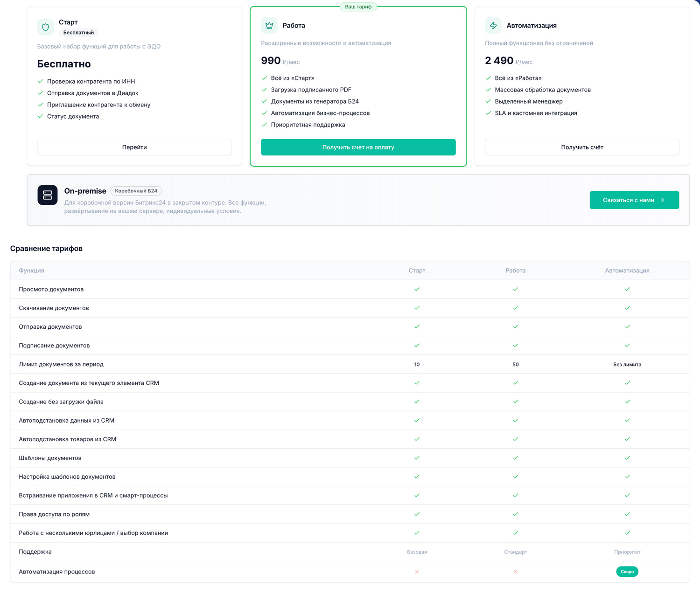Click the lightning icon on Автоматизация plan
The image size is (700, 594).
pos(493,26)
